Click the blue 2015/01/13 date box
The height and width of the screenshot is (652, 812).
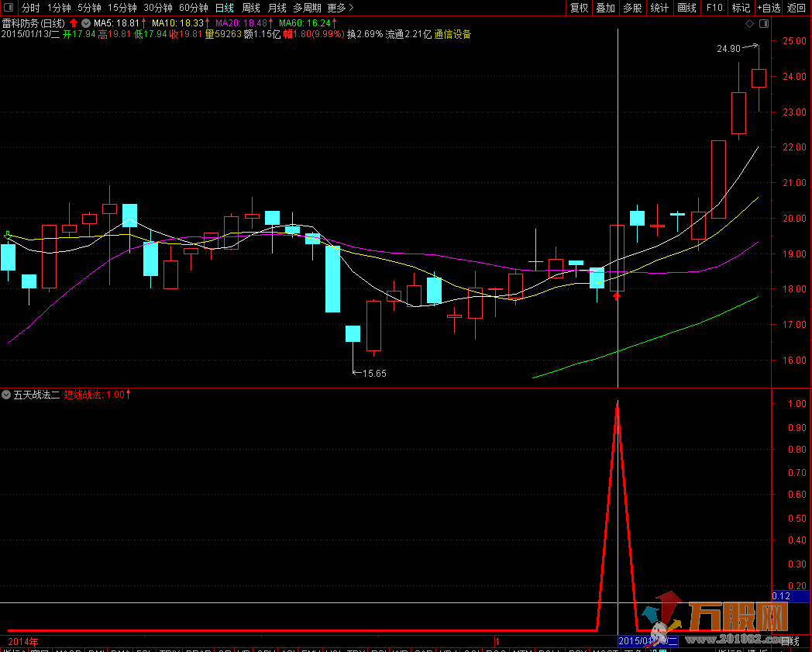point(647,641)
